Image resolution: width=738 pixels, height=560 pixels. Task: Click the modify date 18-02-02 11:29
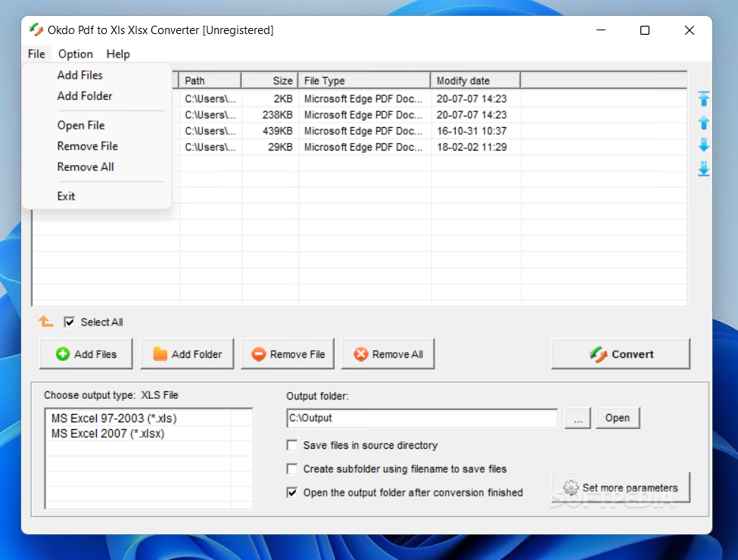coord(471,147)
